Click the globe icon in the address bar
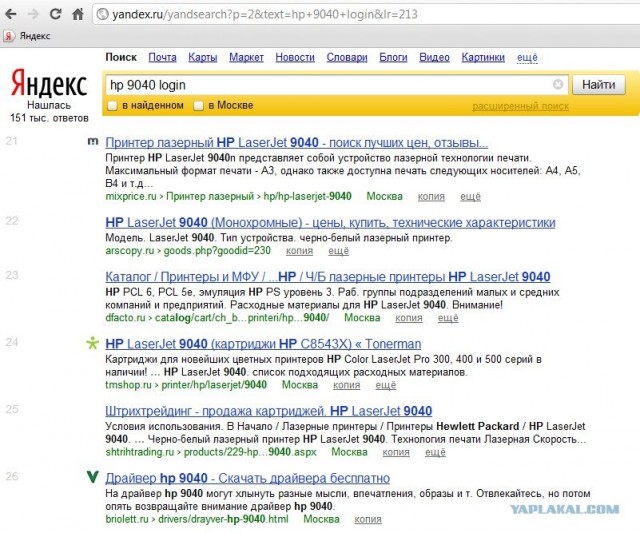The height and width of the screenshot is (533, 640). (x=102, y=15)
